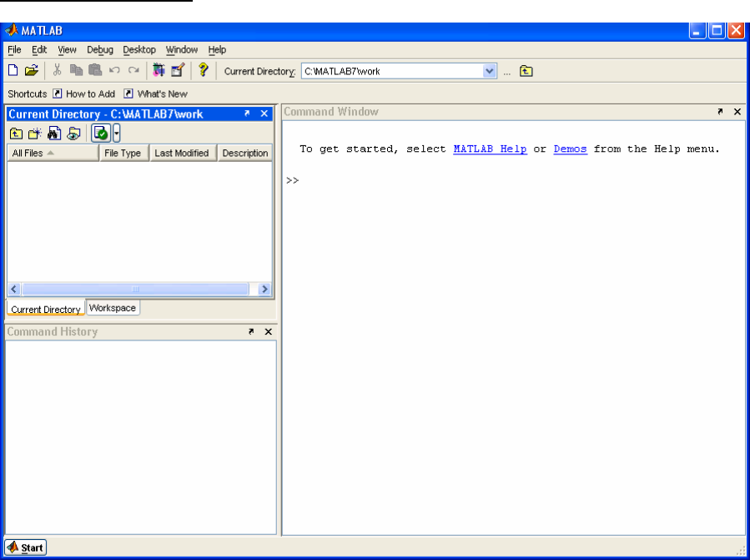Click the horizontal scrollbar thumb in directory panel
The image size is (750, 560).
coord(135,289)
